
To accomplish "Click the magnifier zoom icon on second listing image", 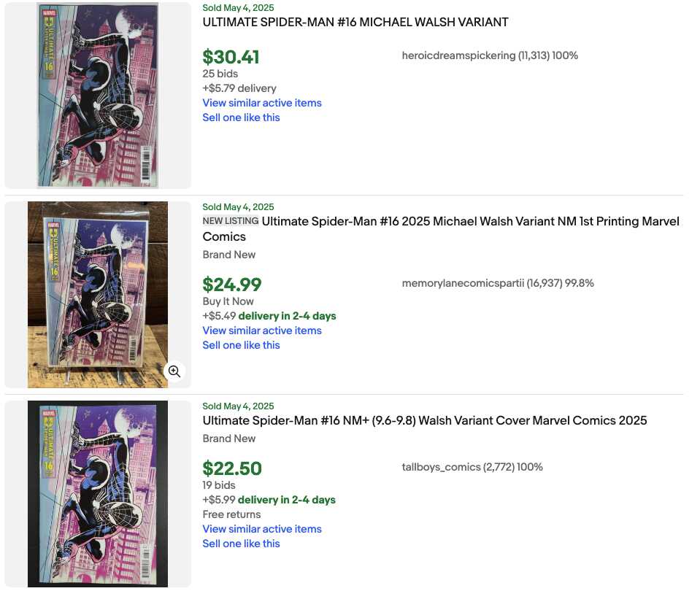I will 174,371.
